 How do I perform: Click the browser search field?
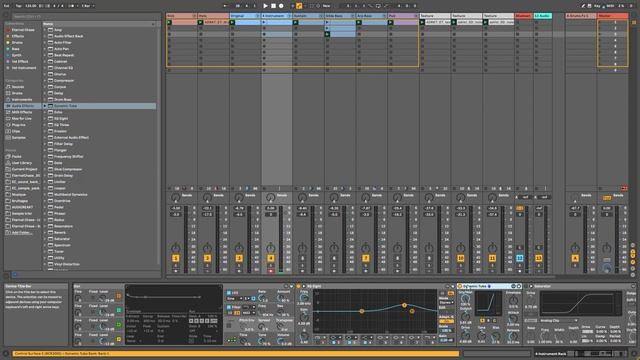(86, 16)
